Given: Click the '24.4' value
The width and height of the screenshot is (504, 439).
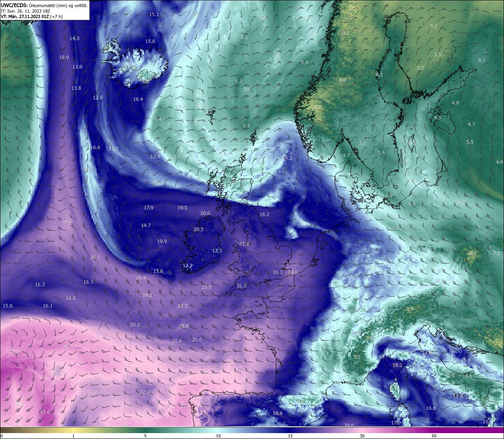Looking at the screenshot, I should point(141,278).
